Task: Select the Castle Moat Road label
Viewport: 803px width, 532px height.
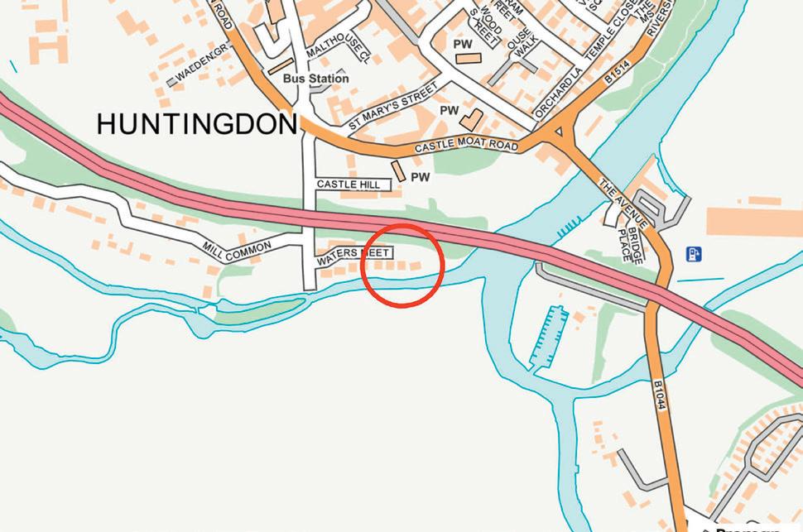Action: tap(466, 145)
